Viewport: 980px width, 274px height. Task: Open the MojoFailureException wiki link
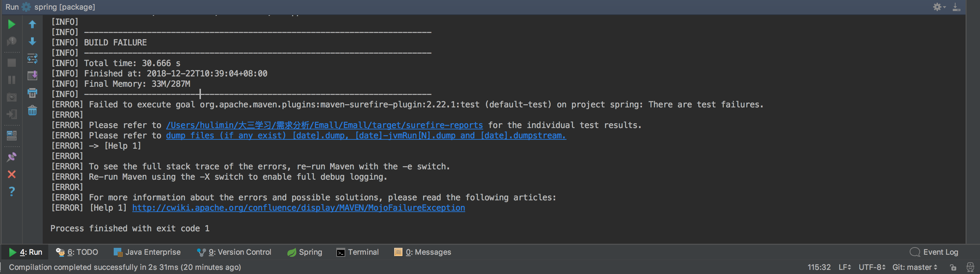pos(299,208)
